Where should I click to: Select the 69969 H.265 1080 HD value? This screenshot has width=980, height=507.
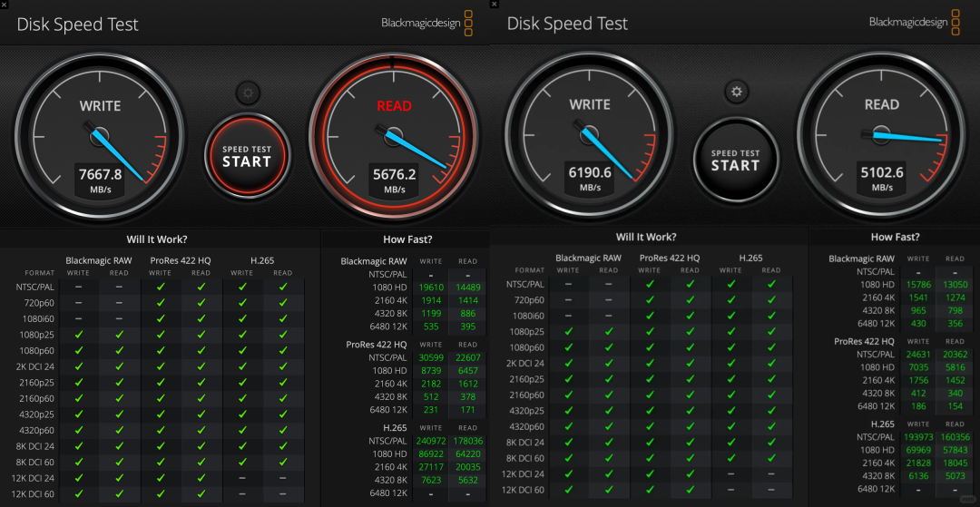[918, 450]
